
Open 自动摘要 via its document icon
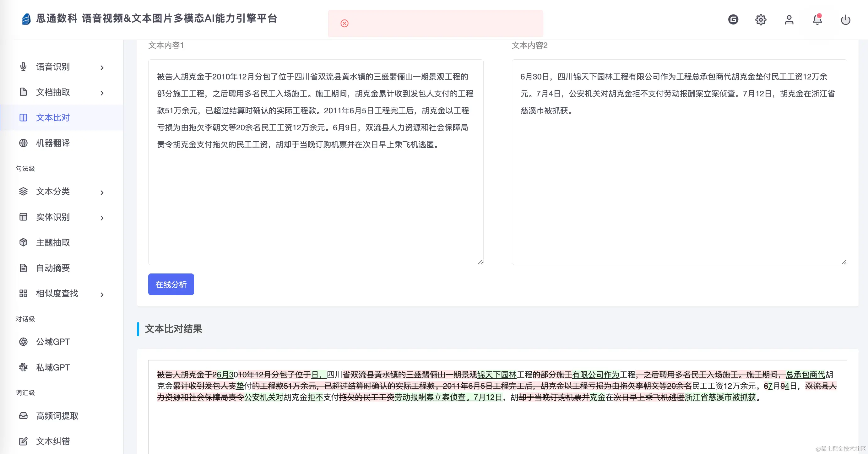(x=23, y=268)
